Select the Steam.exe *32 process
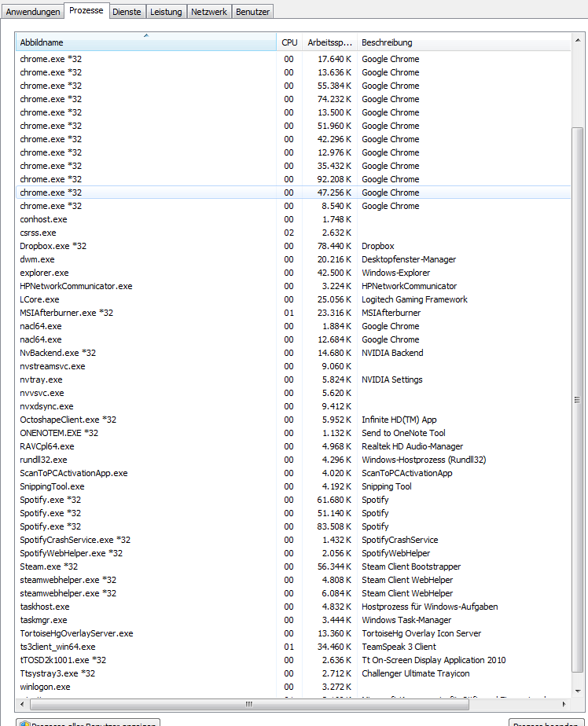This screenshot has width=588, height=726. point(293,566)
